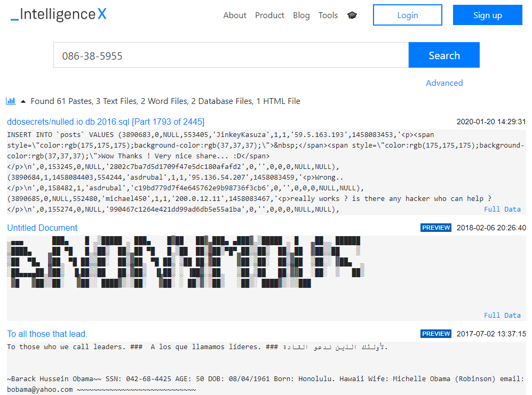Select Tools in the top navigation
This screenshot has height=395, width=532.
click(x=328, y=15)
